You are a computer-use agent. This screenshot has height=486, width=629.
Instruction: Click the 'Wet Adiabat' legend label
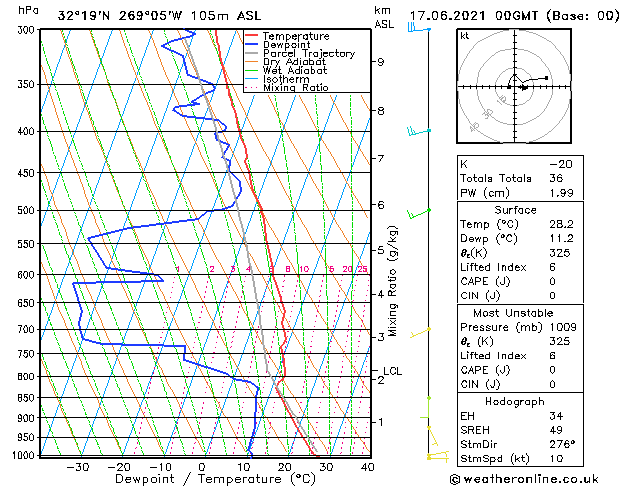pos(295,70)
